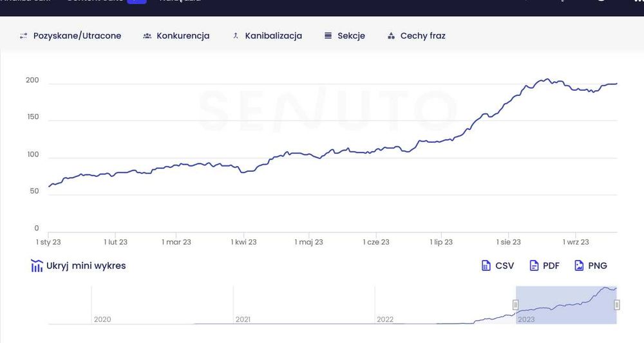This screenshot has width=644, height=343.
Task: Click the right range handle of mini chart
Action: pos(617,305)
